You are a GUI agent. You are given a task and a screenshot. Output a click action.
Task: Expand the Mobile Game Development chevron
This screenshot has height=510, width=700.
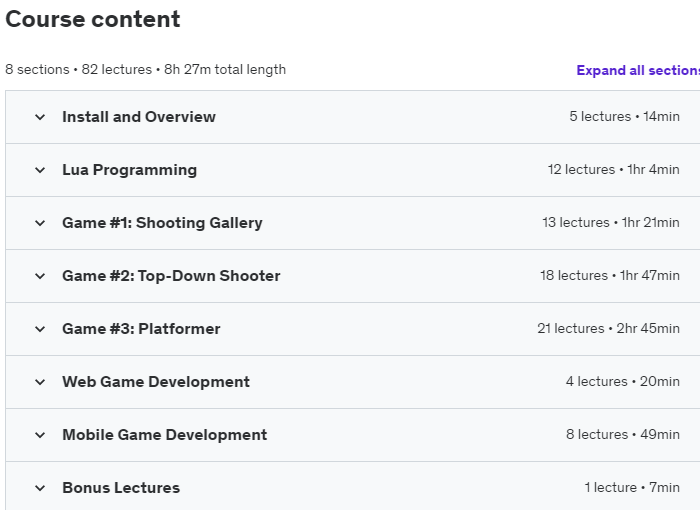pos(40,435)
